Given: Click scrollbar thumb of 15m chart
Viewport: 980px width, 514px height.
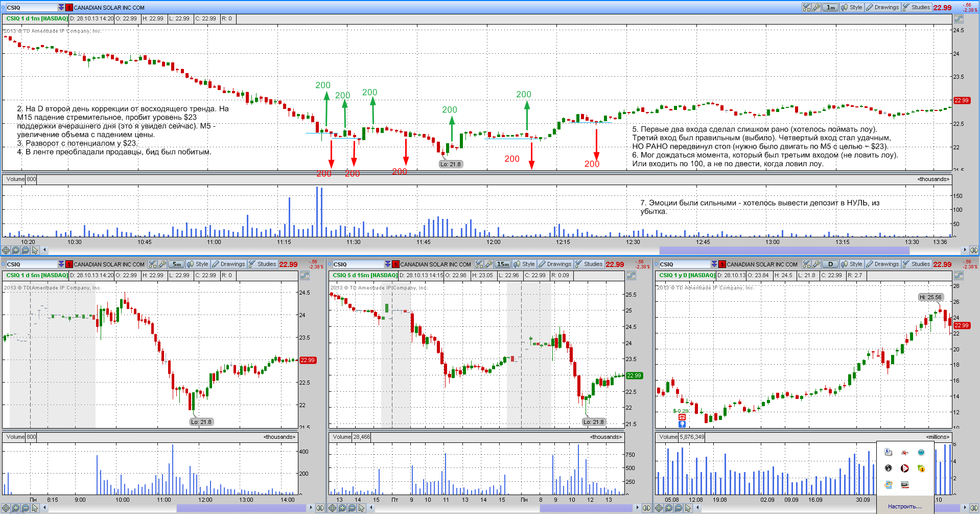Looking at the screenshot, I should pyautogui.click(x=586, y=508).
